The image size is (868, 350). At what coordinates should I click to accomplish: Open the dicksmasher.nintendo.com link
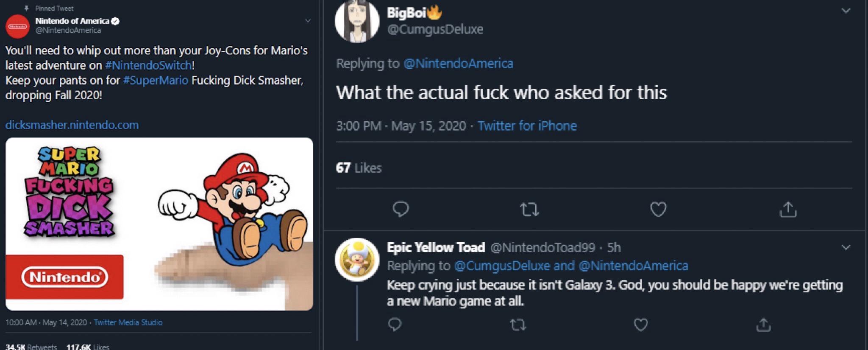[71, 125]
